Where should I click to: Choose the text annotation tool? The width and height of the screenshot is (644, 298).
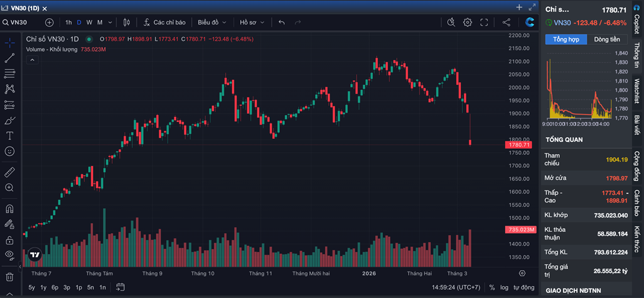pos(9,136)
